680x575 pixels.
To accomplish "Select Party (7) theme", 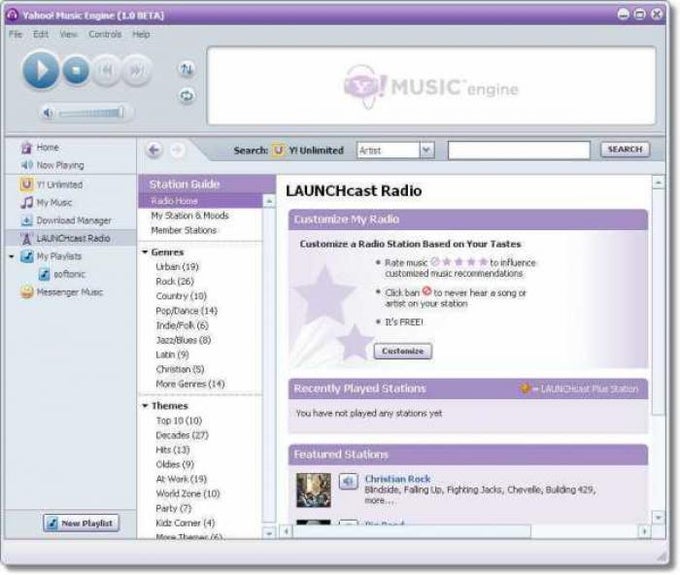I will click(173, 508).
